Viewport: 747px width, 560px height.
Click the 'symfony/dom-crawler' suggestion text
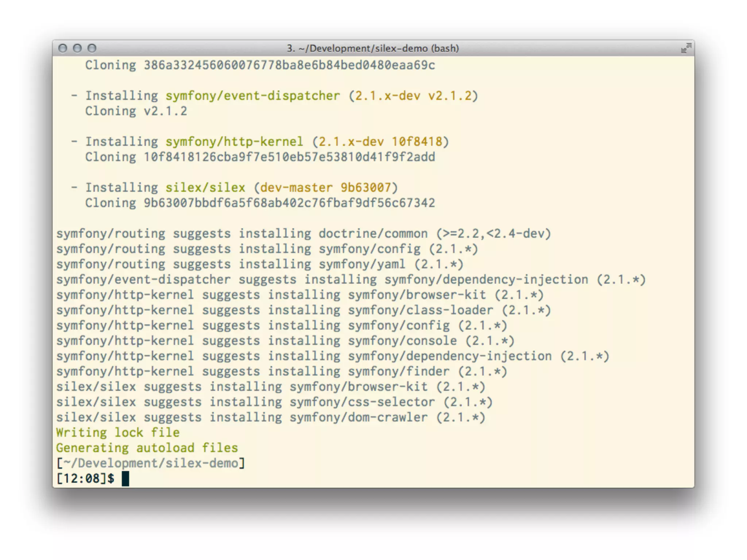[x=358, y=417]
